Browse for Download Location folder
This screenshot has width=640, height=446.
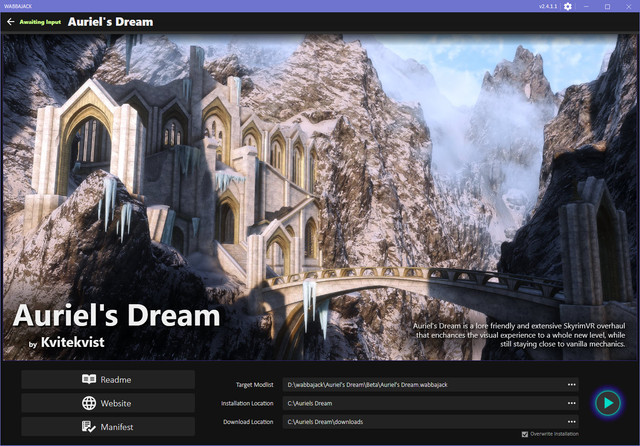click(571, 422)
